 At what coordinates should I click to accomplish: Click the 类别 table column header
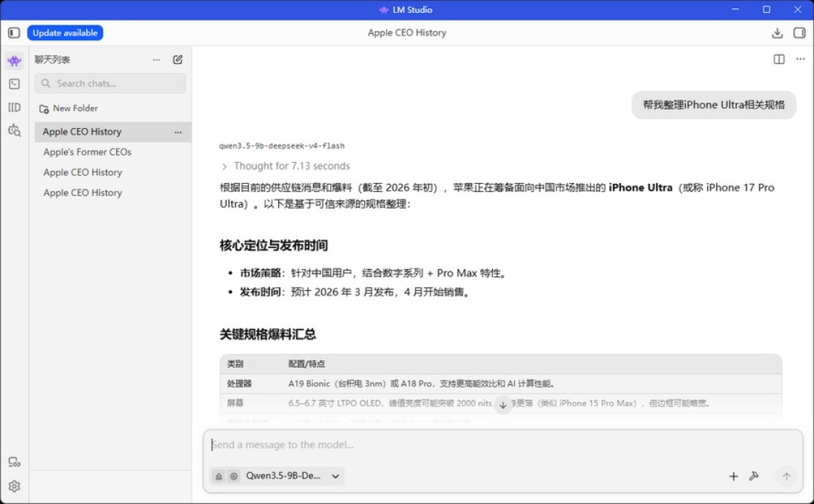pos(235,364)
